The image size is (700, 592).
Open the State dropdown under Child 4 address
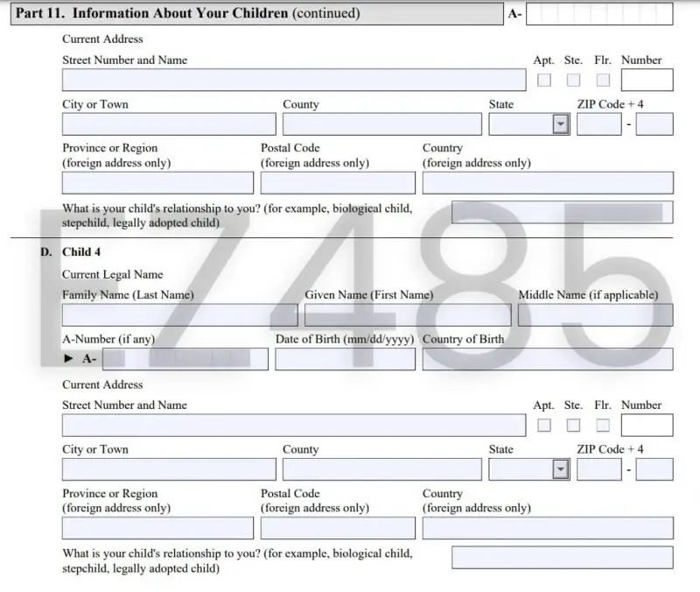[x=558, y=469]
